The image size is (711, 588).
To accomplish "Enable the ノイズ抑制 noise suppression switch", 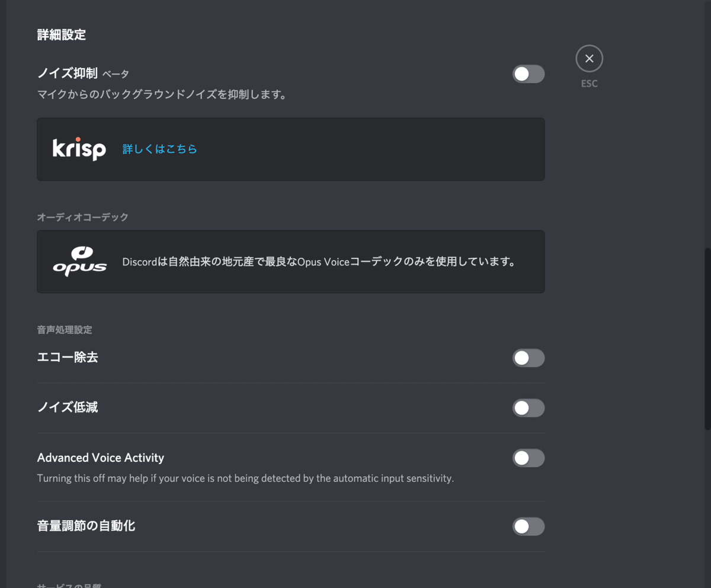I will click(529, 73).
